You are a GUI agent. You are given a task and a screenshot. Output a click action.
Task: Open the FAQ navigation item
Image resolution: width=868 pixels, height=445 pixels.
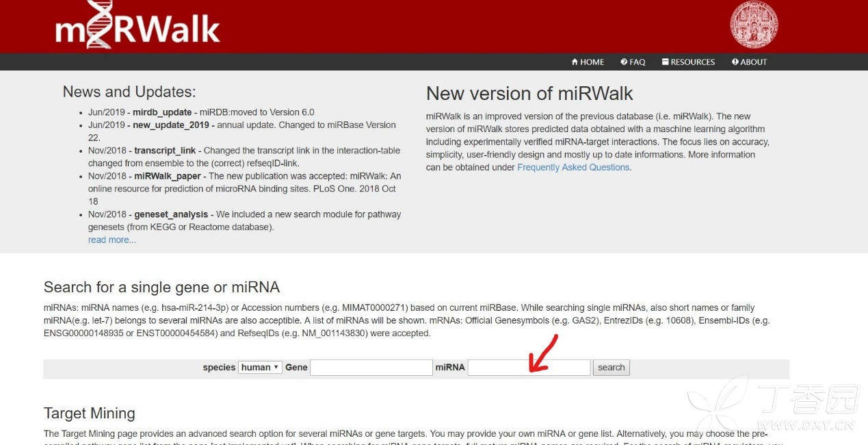[633, 62]
